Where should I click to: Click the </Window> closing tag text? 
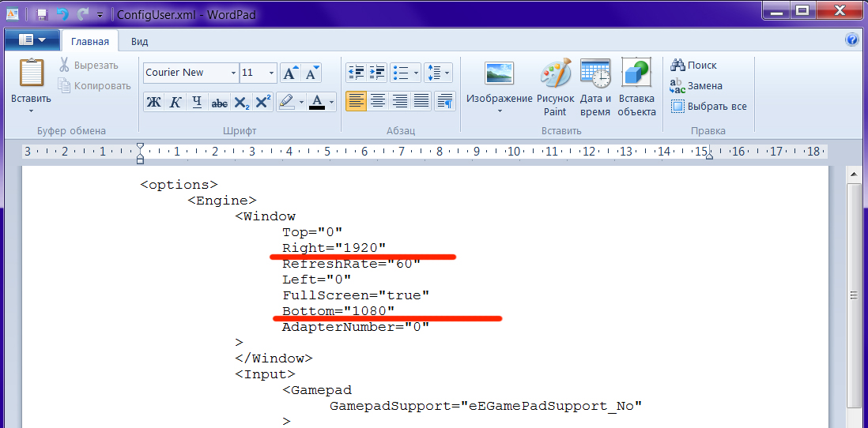pos(274,359)
